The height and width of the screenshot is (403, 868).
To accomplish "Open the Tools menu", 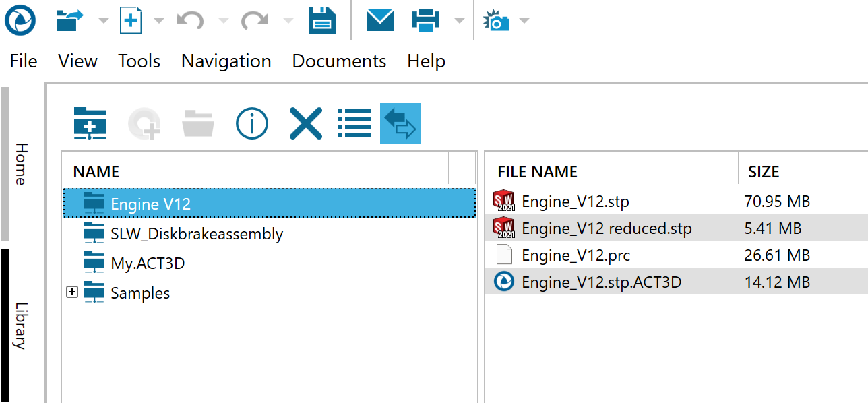I will coord(139,61).
